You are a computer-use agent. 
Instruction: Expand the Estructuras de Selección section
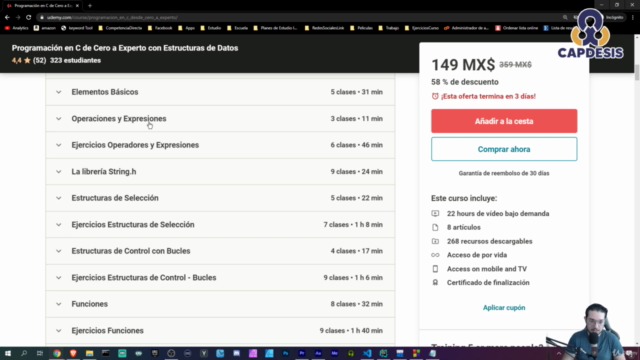[x=220, y=198]
